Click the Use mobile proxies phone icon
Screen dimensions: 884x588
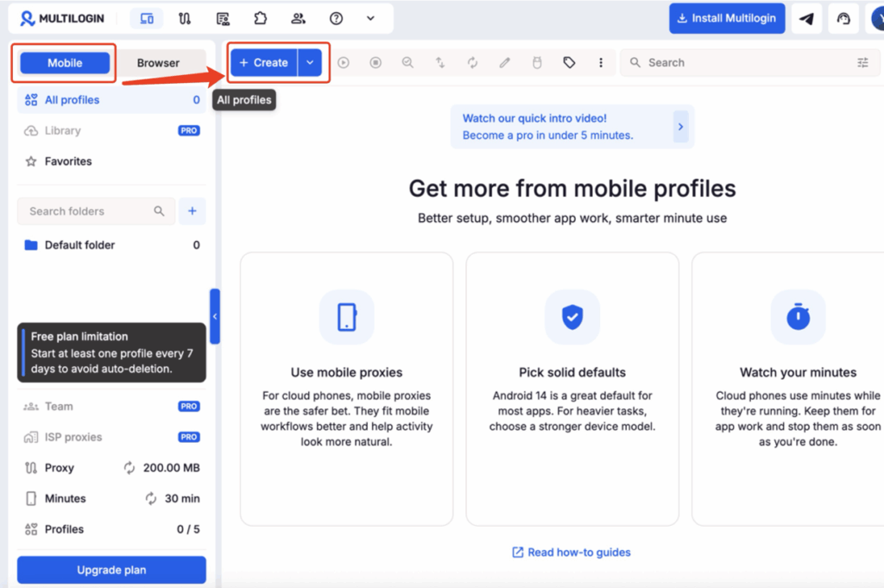click(x=347, y=317)
